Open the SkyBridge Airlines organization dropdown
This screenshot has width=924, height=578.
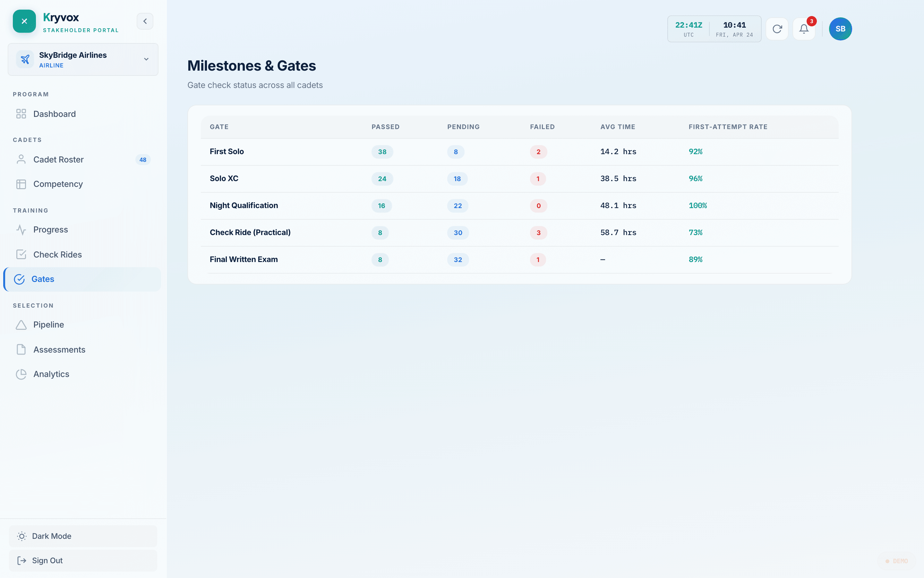[x=83, y=59]
